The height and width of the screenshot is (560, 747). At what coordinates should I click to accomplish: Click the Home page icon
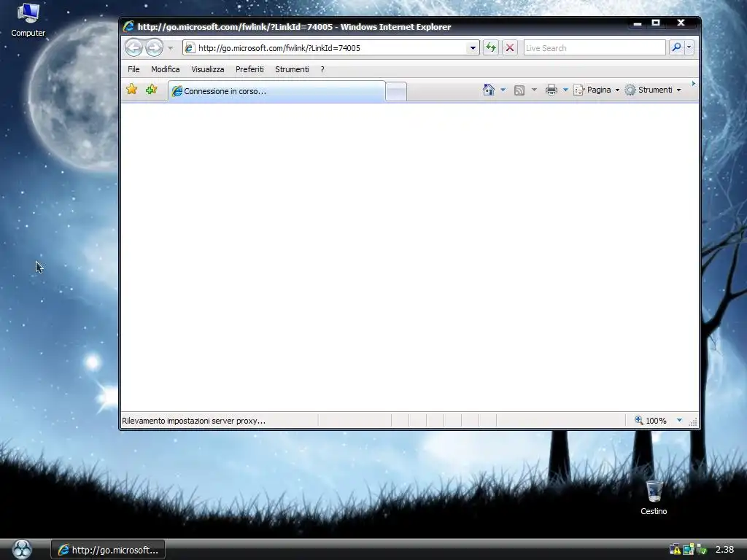pyautogui.click(x=488, y=90)
